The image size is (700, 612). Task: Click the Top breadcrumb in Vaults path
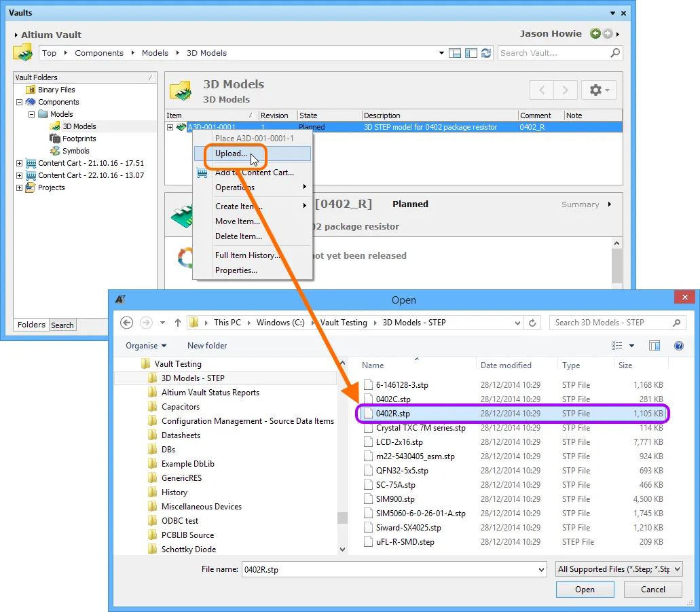[49, 53]
